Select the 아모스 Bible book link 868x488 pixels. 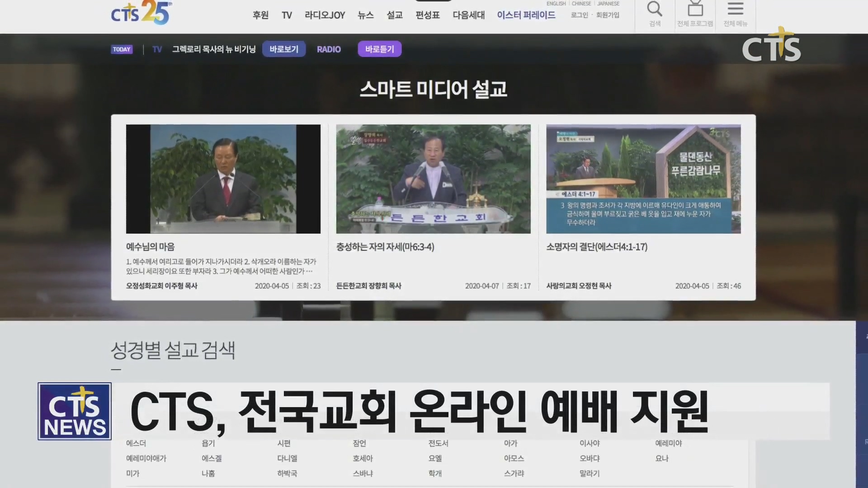[514, 458]
